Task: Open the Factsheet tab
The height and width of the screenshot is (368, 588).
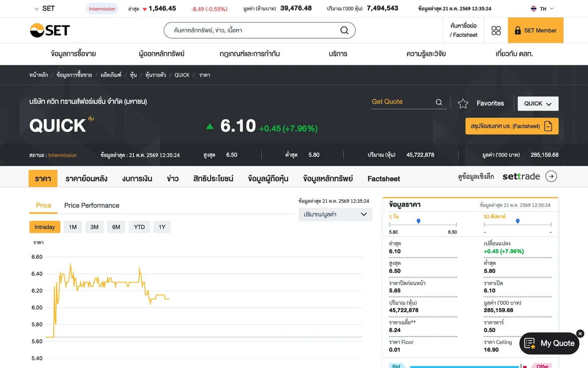Action: [384, 178]
